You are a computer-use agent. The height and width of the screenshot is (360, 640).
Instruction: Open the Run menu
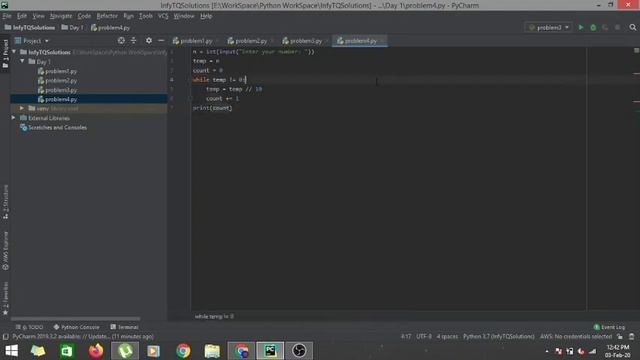[x=129, y=16]
